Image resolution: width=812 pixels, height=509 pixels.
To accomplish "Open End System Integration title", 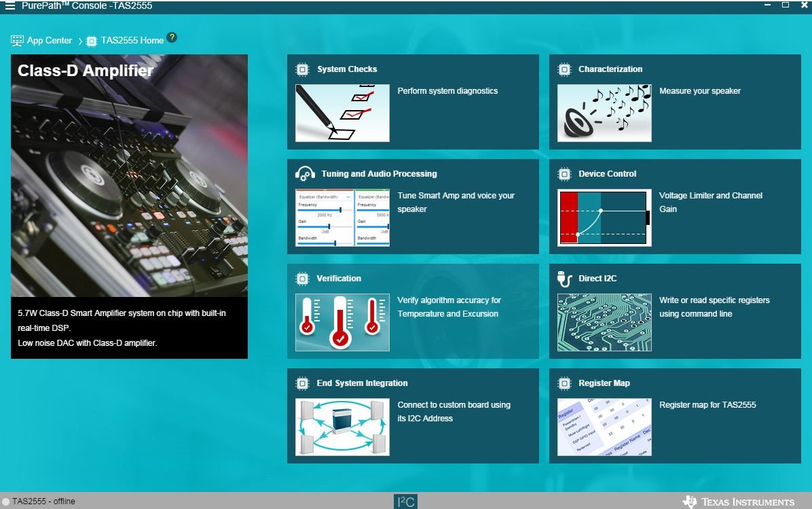I will (x=362, y=383).
